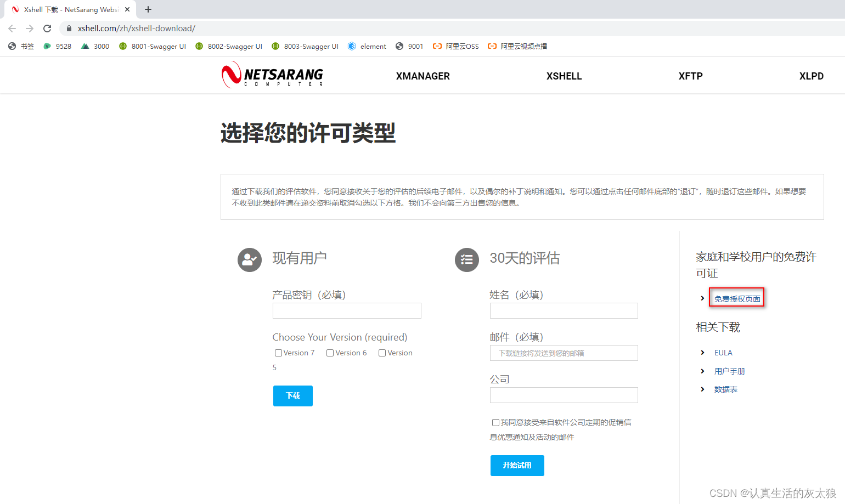Focus the 产品密钥 input field
The width and height of the screenshot is (845, 504).
click(347, 311)
